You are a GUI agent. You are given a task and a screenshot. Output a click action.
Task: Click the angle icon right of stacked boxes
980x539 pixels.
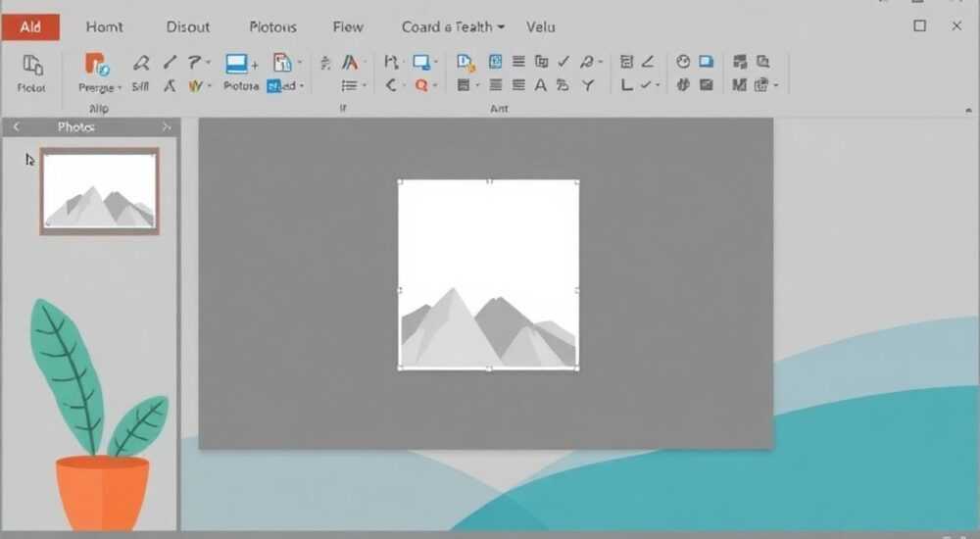click(x=648, y=61)
